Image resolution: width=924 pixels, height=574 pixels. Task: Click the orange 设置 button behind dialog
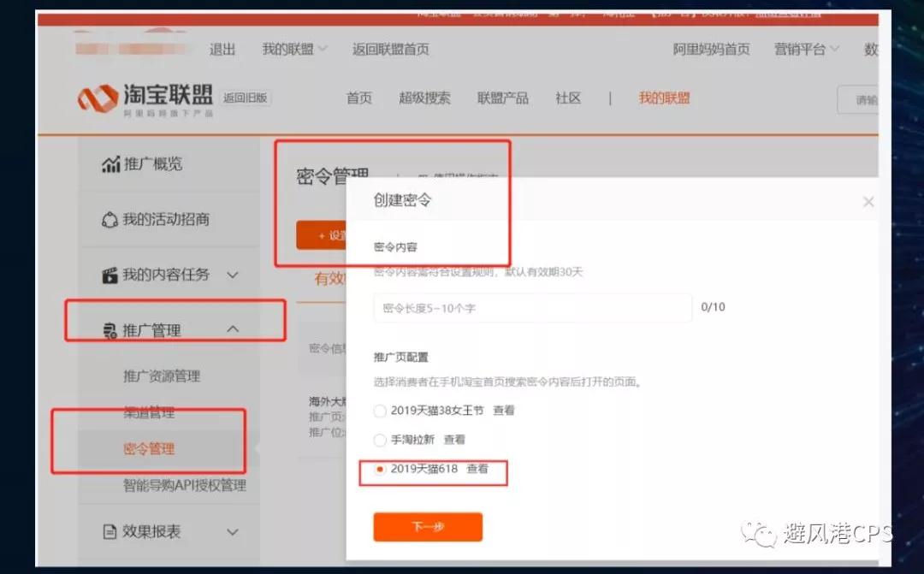click(322, 235)
